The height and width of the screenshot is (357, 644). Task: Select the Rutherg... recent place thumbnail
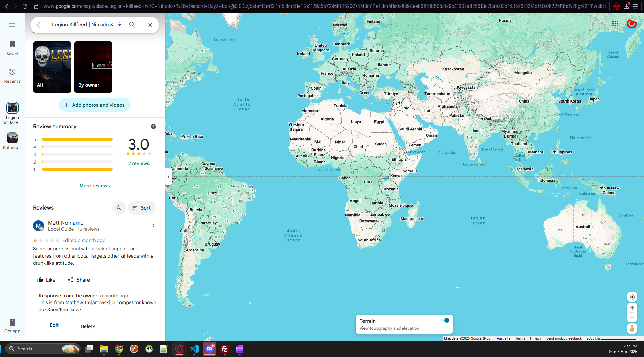click(x=12, y=141)
